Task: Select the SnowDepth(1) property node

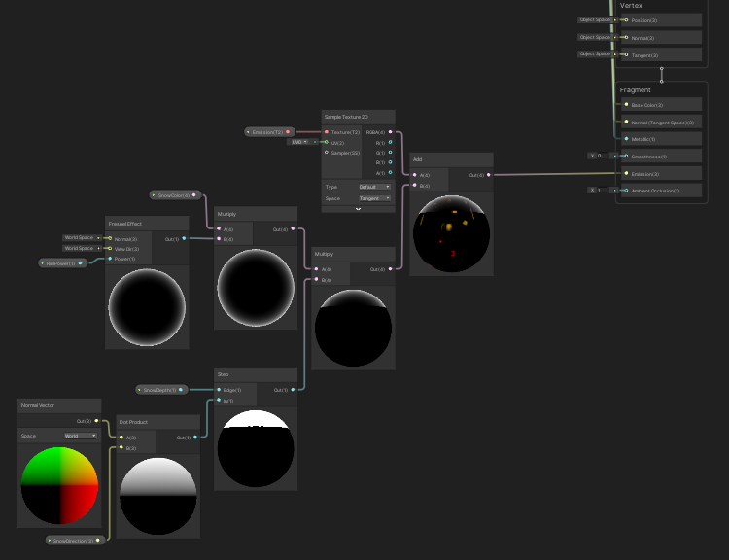Action: (161, 390)
